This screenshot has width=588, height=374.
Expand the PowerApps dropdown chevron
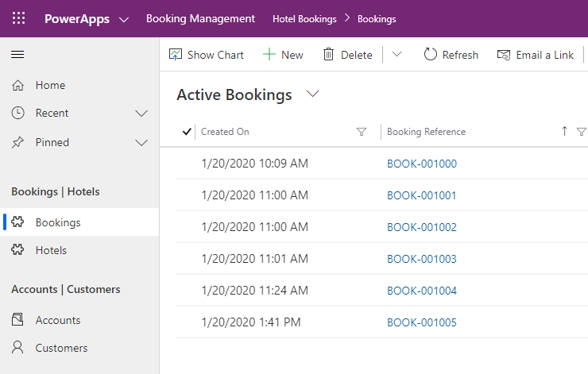tap(124, 20)
